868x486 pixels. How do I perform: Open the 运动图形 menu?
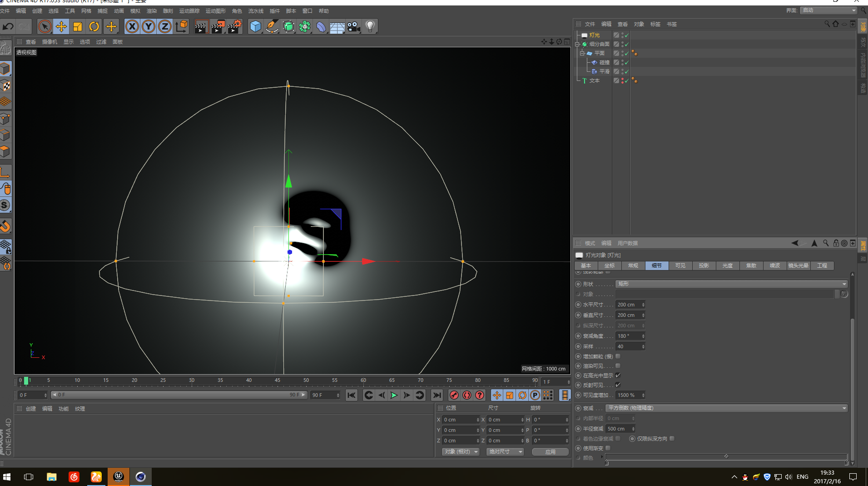215,11
